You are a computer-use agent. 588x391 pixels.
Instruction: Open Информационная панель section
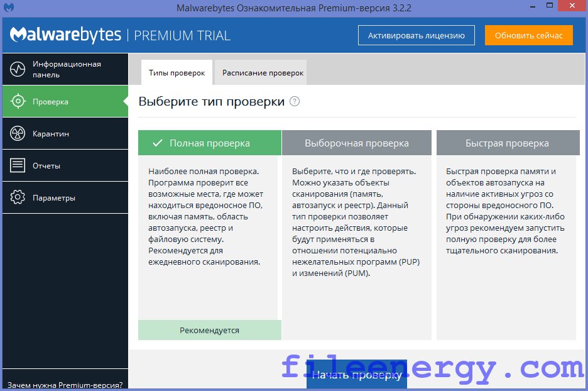pos(65,69)
